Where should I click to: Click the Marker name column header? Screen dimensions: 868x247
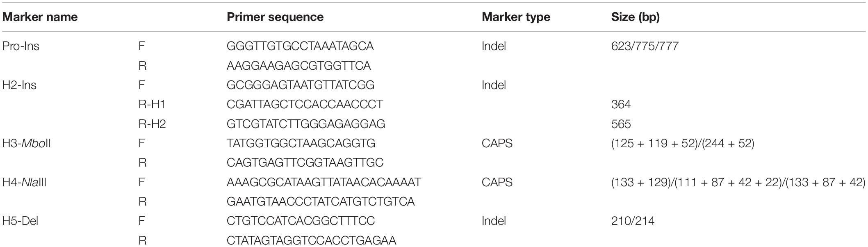40,17
